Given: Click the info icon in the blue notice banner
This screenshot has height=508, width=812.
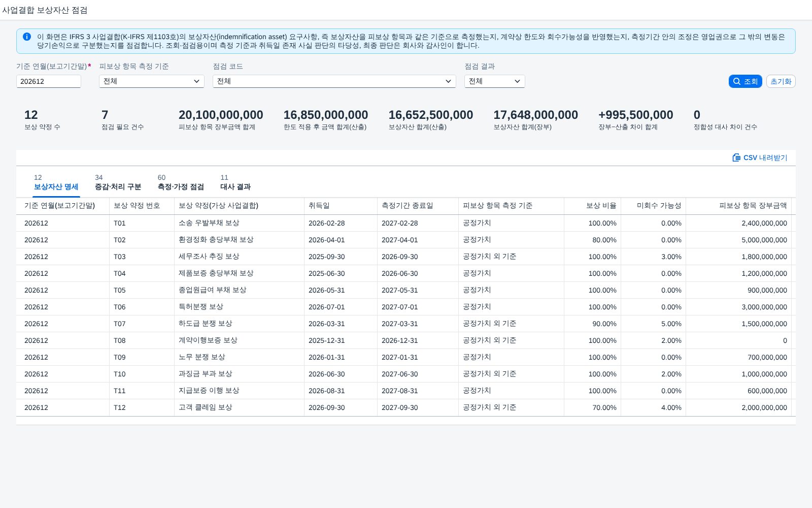Looking at the screenshot, I should (x=27, y=37).
